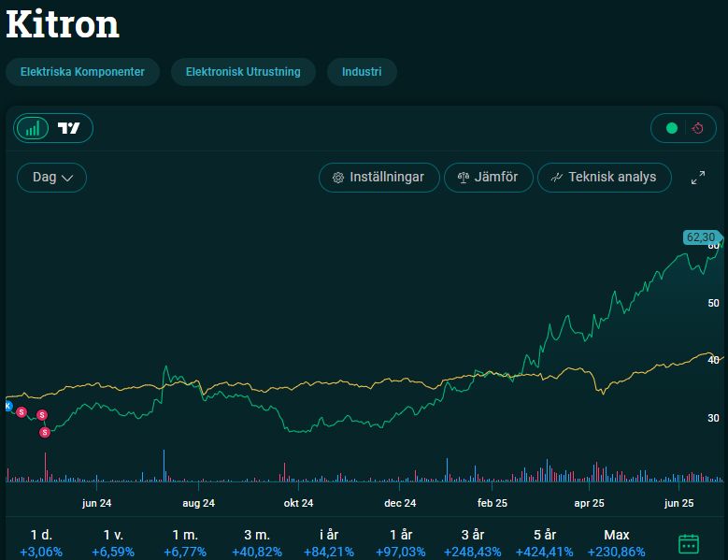Image resolution: width=728 pixels, height=560 pixels.
Task: Select the 3 år period
Action: pos(473,543)
